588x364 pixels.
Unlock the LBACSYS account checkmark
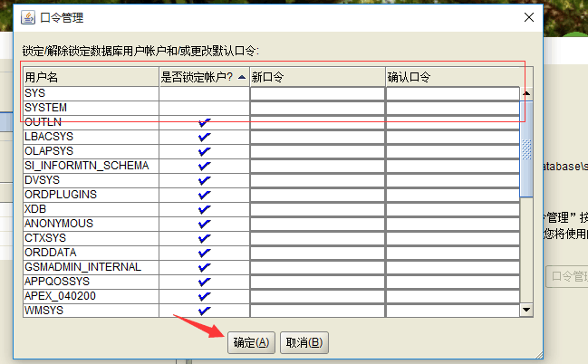(x=205, y=138)
